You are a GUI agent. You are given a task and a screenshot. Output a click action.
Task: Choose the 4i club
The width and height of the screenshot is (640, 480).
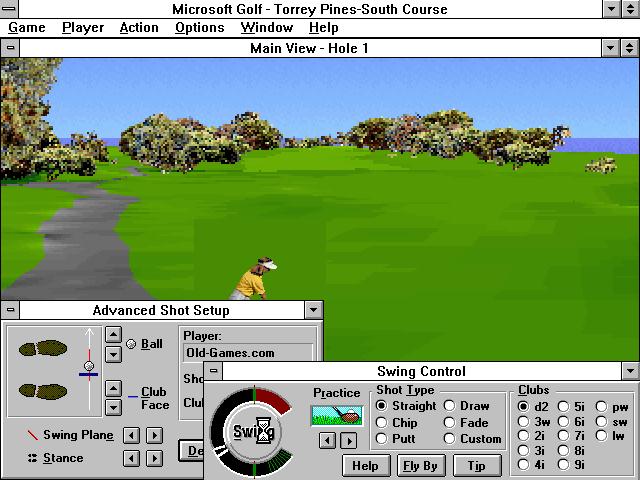click(531, 464)
